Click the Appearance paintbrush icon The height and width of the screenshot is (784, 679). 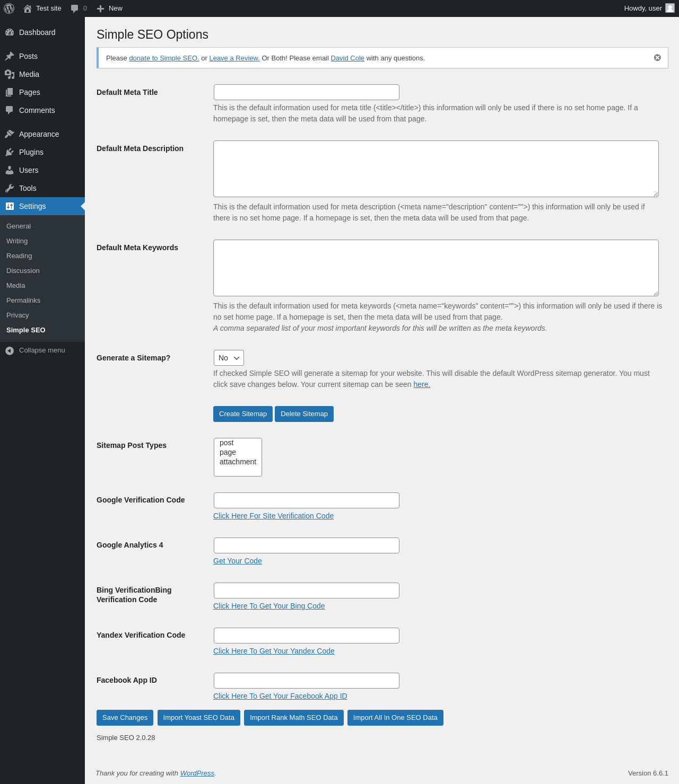point(10,134)
